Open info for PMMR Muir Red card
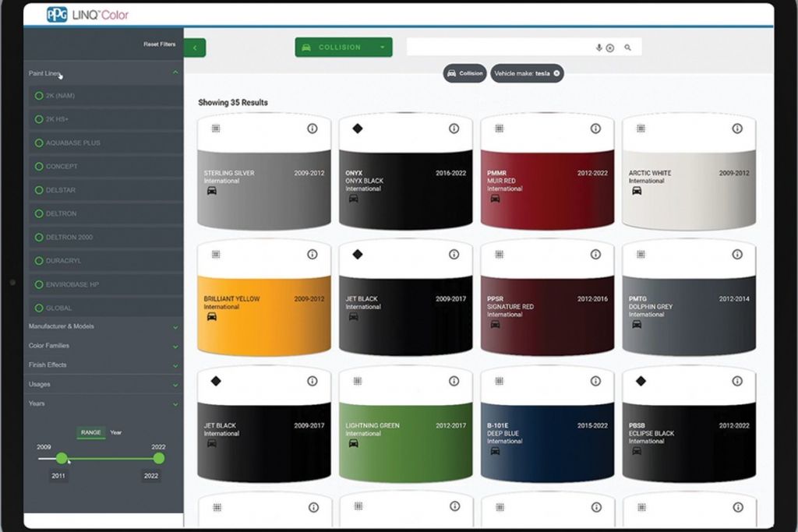 [x=595, y=129]
